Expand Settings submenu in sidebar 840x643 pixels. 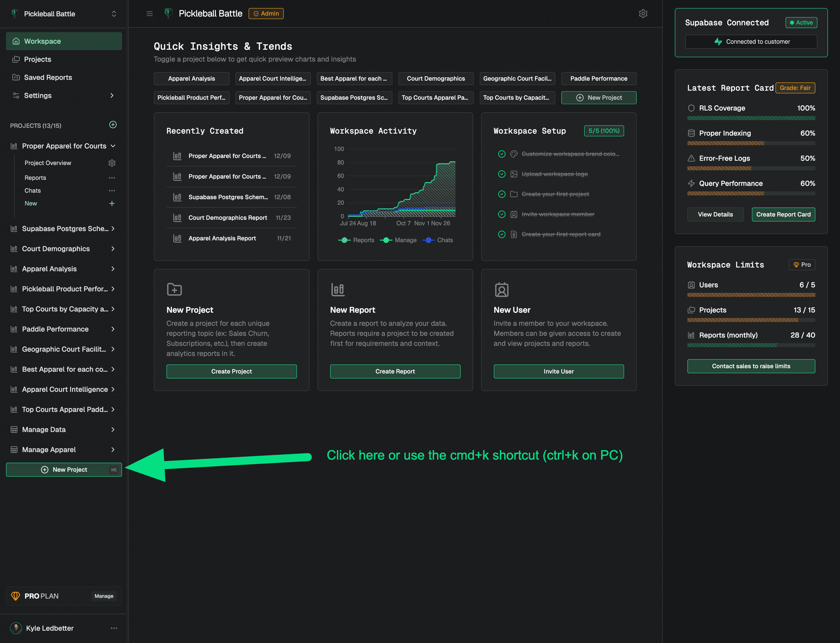112,96
